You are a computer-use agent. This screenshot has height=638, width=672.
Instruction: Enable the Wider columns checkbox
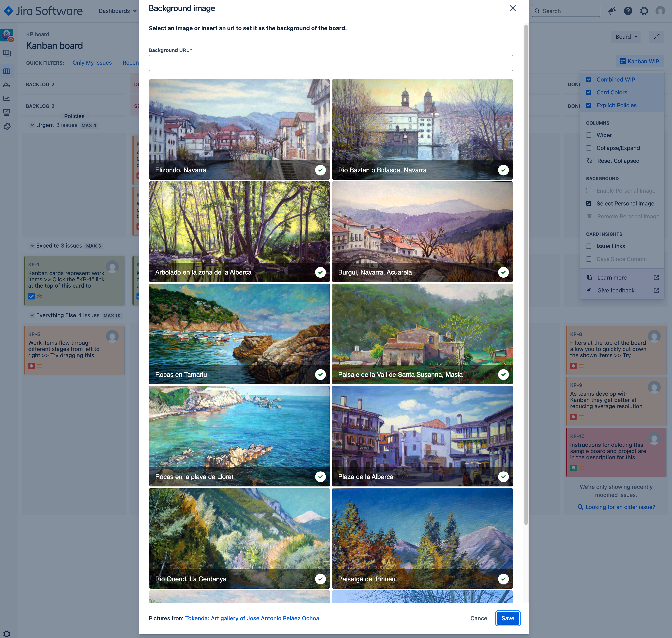pos(589,135)
